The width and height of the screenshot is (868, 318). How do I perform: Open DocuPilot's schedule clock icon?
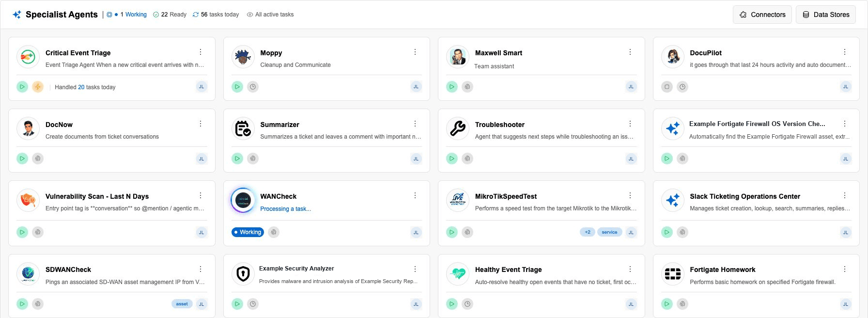click(x=682, y=87)
